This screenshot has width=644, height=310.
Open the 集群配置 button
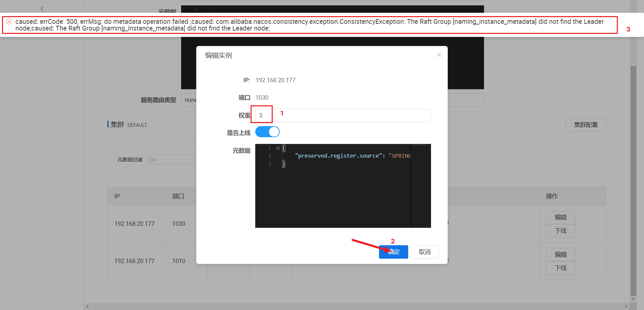point(586,125)
